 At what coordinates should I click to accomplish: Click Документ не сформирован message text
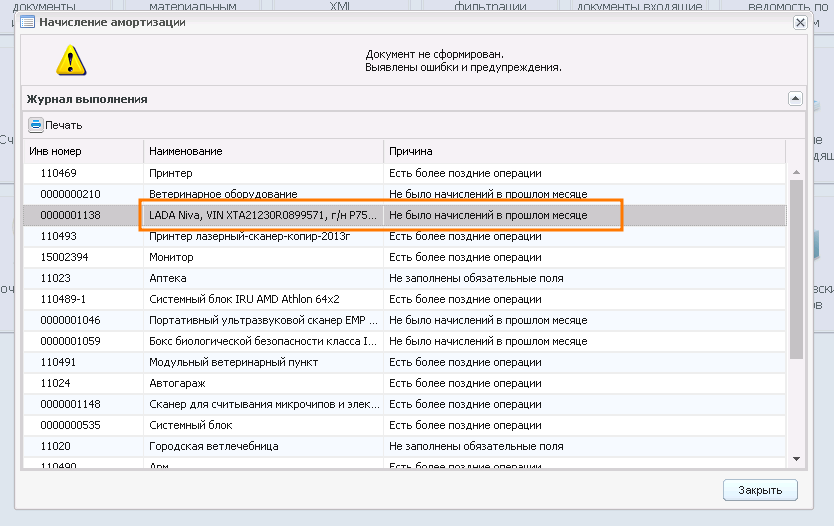point(435,54)
